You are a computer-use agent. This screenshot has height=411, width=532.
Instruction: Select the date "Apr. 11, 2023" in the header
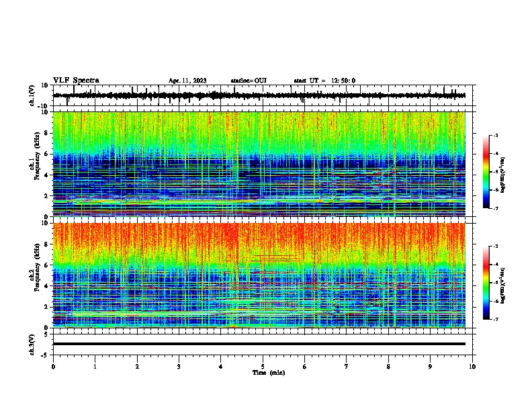point(187,81)
